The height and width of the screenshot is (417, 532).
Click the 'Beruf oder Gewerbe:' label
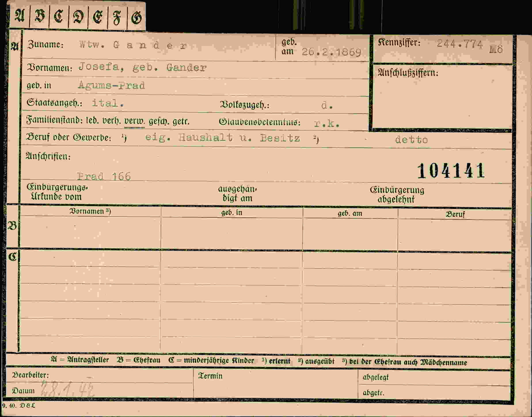(69, 137)
